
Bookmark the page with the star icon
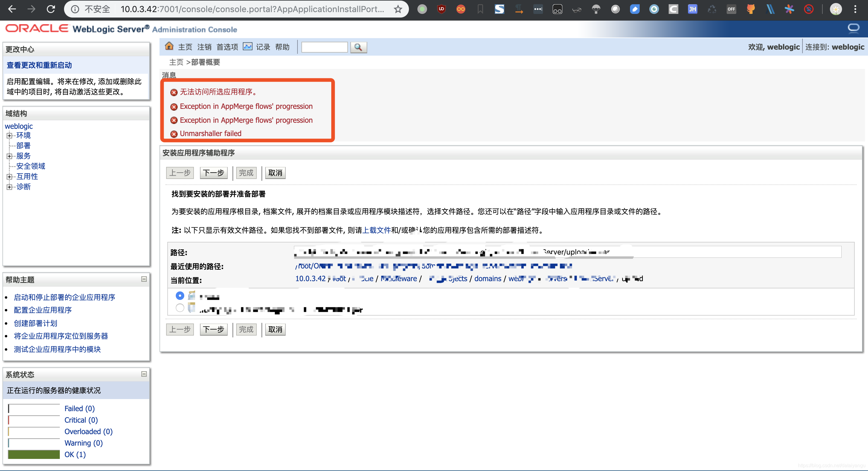398,9
